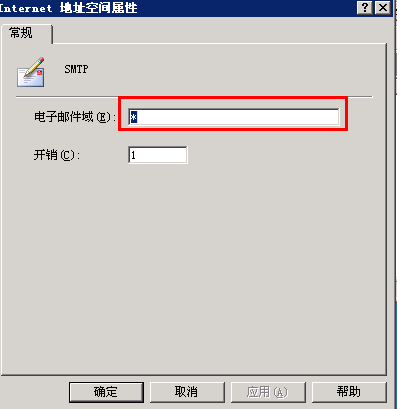Close the Internet 地址空间属性 dialog
400x409 pixels.
coord(383,7)
